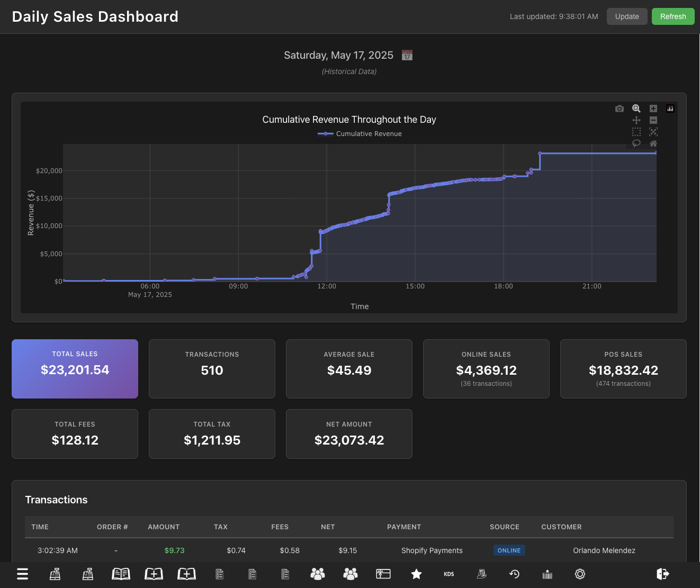Zoom out using the minus icon
Image resolution: width=700 pixels, height=588 pixels.
pyautogui.click(x=653, y=120)
